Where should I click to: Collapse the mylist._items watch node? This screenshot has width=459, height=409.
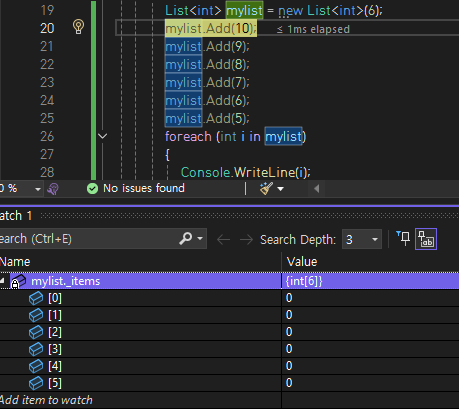[2, 281]
